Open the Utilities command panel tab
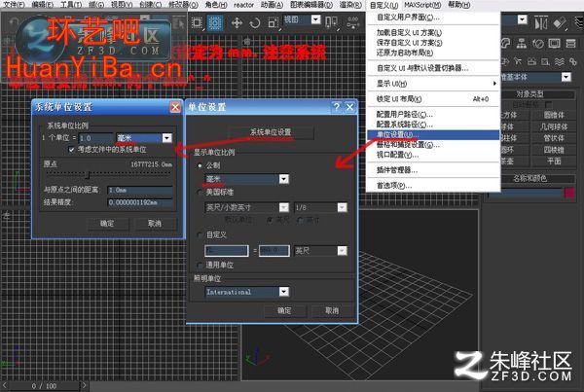 point(570,44)
